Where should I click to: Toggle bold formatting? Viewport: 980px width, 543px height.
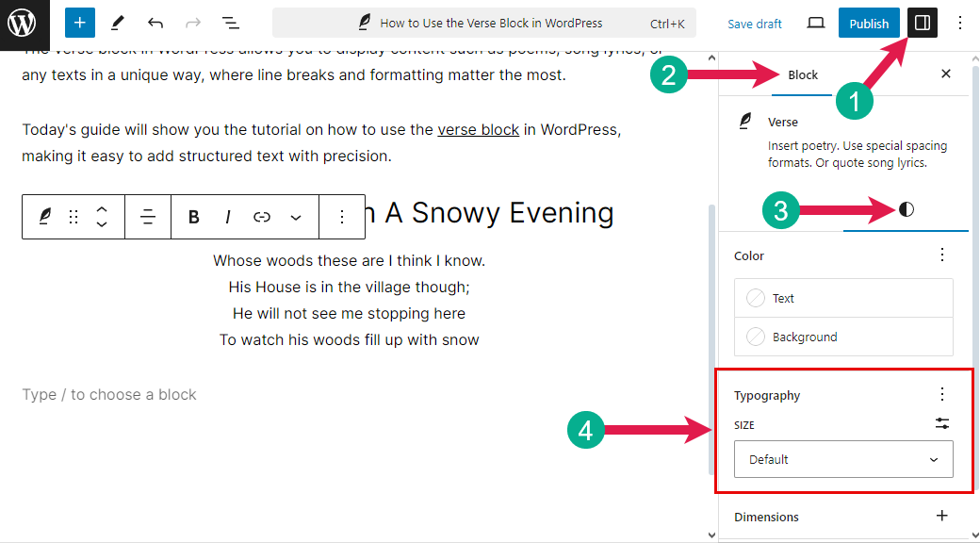tap(193, 216)
